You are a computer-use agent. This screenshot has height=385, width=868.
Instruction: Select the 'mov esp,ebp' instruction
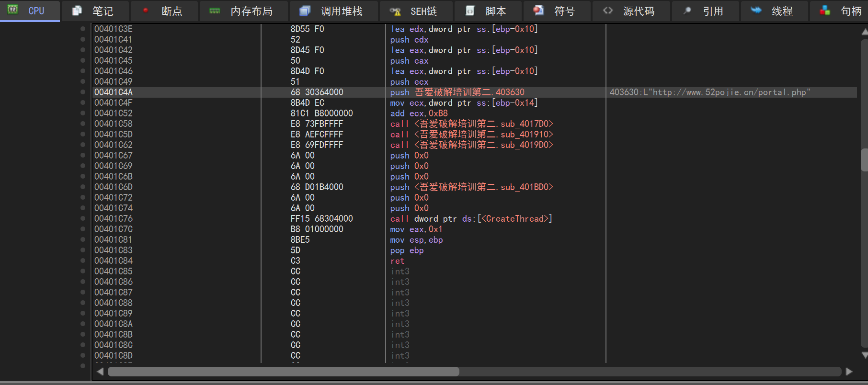point(416,240)
